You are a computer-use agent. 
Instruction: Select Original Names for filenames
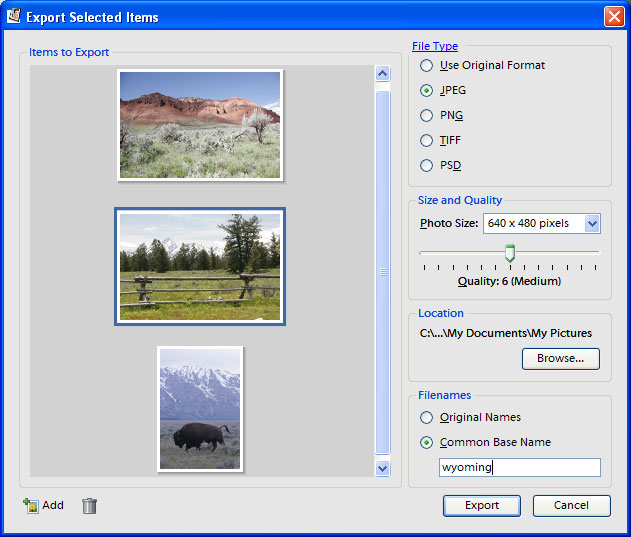(427, 418)
